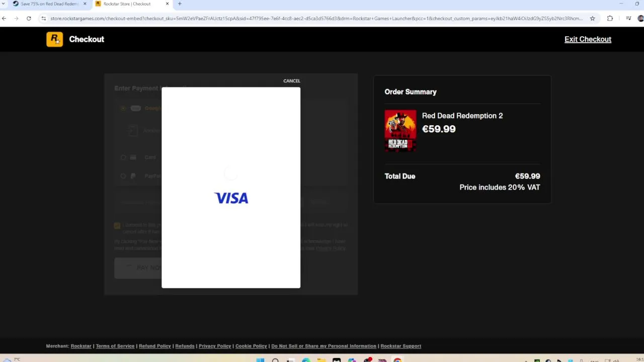The image size is (644, 362).
Task: Open a new browser tab
Action: (x=180, y=4)
